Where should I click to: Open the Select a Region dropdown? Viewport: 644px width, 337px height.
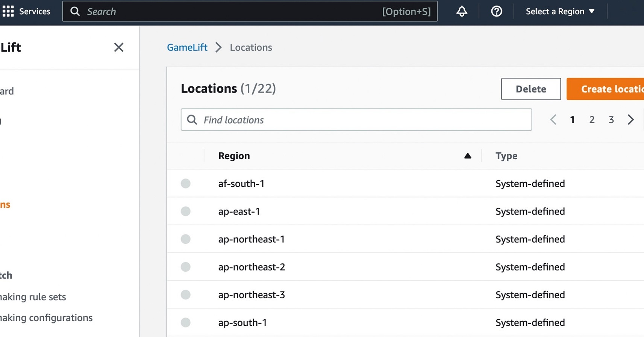click(x=560, y=11)
